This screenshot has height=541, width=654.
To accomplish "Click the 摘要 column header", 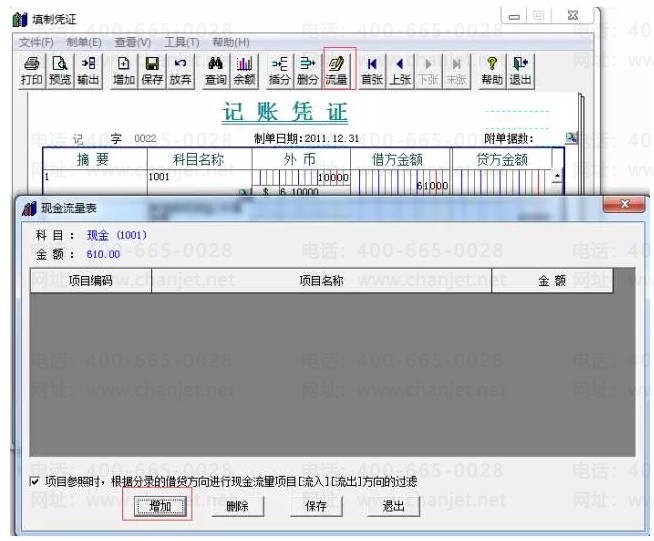I will point(93,159).
